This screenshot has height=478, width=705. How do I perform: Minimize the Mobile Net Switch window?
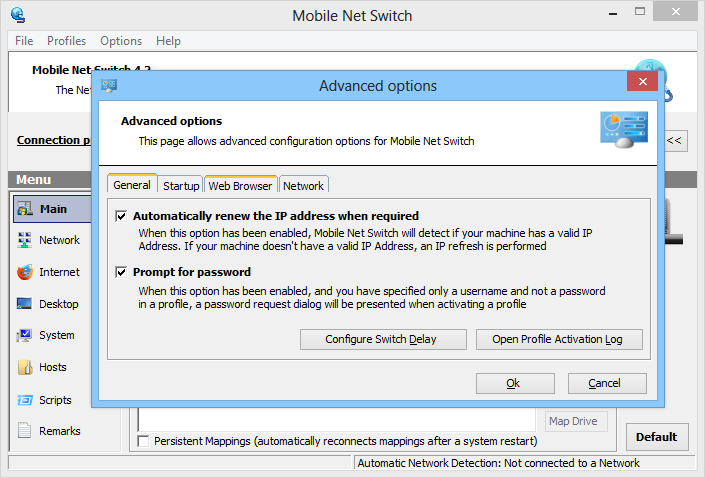(612, 13)
